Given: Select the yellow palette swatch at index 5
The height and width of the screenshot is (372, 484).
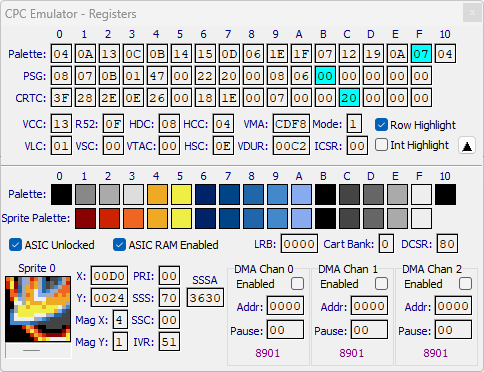Looking at the screenshot, I should (x=181, y=194).
